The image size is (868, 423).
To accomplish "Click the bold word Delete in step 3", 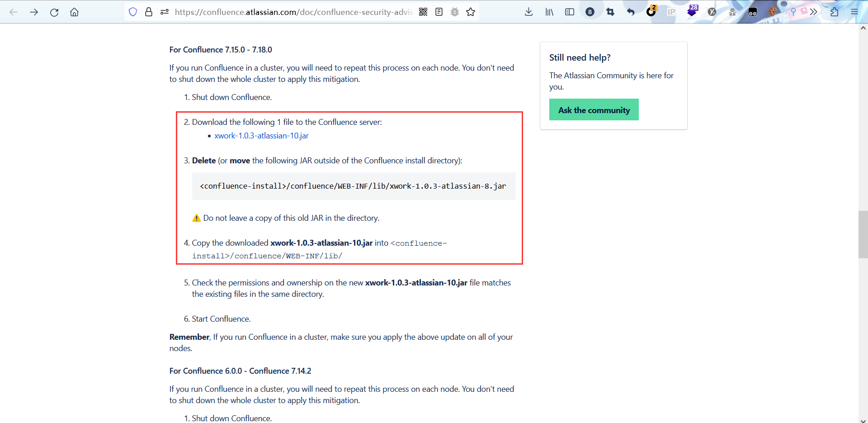I will pos(204,161).
